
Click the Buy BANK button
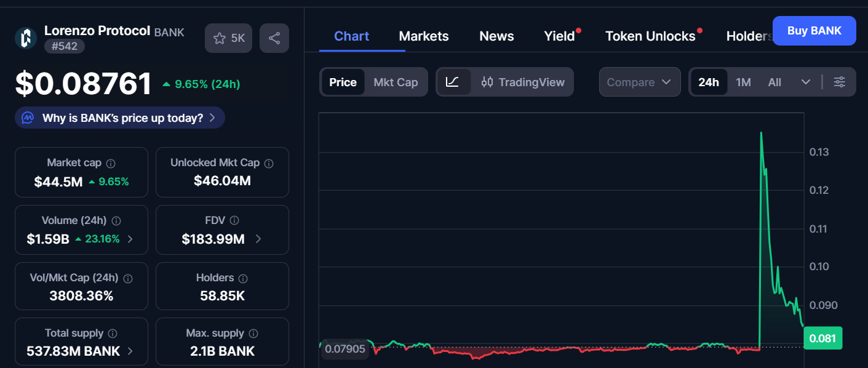click(x=814, y=31)
